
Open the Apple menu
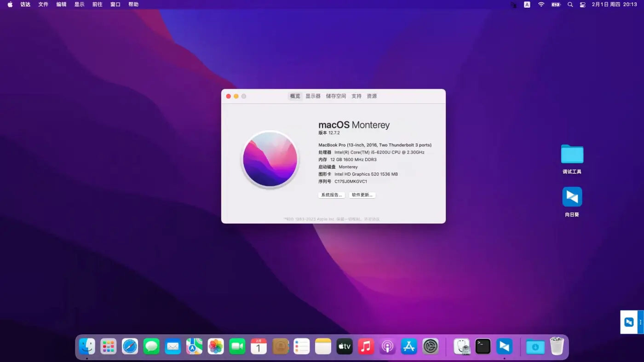pyautogui.click(x=10, y=5)
